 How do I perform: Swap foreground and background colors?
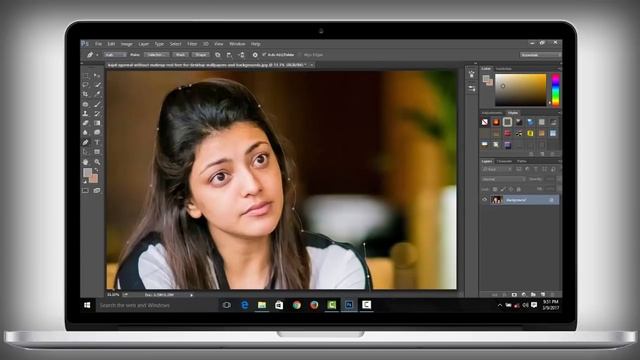click(x=97, y=170)
